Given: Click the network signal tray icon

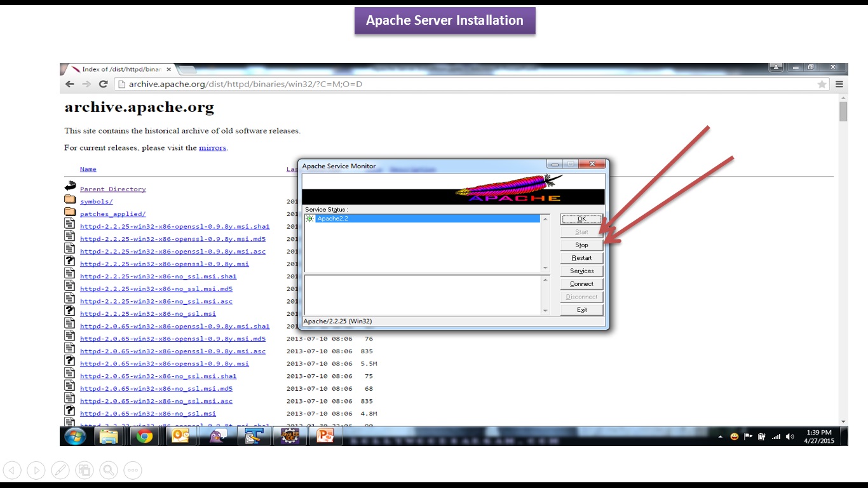Looking at the screenshot, I should click(x=776, y=437).
